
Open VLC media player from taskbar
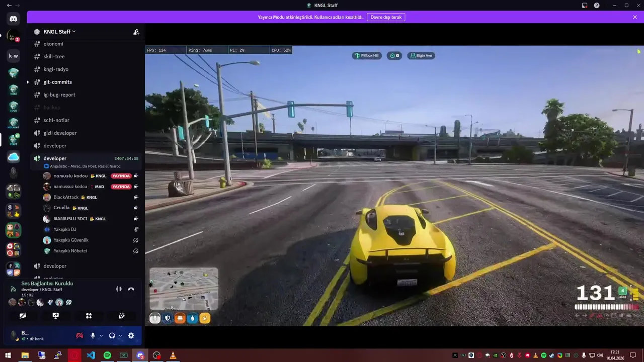tap(173, 355)
